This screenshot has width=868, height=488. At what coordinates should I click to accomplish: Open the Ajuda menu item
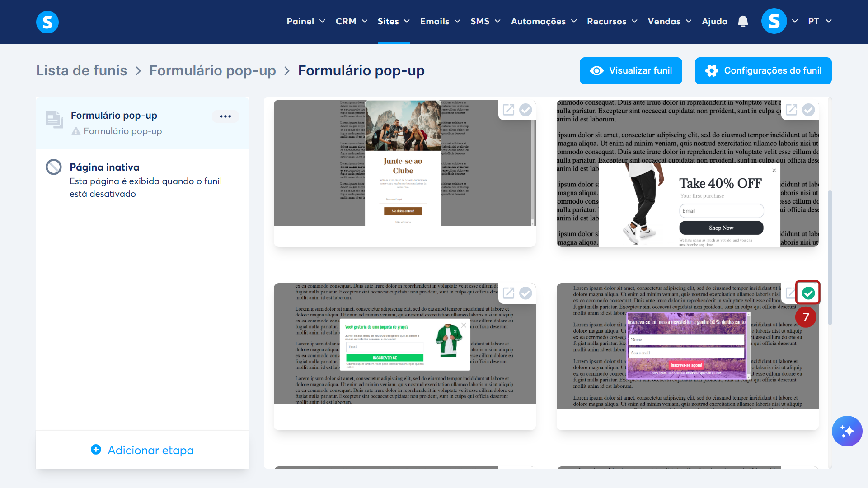(714, 21)
